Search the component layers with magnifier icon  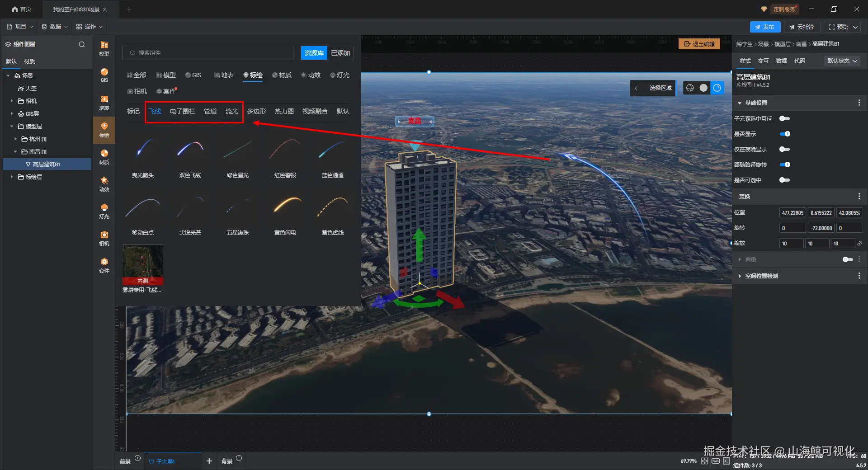pyautogui.click(x=82, y=44)
